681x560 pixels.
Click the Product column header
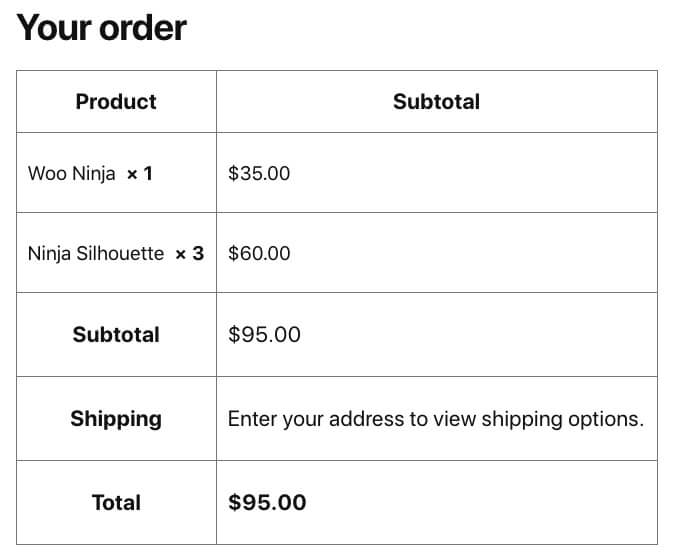(116, 102)
